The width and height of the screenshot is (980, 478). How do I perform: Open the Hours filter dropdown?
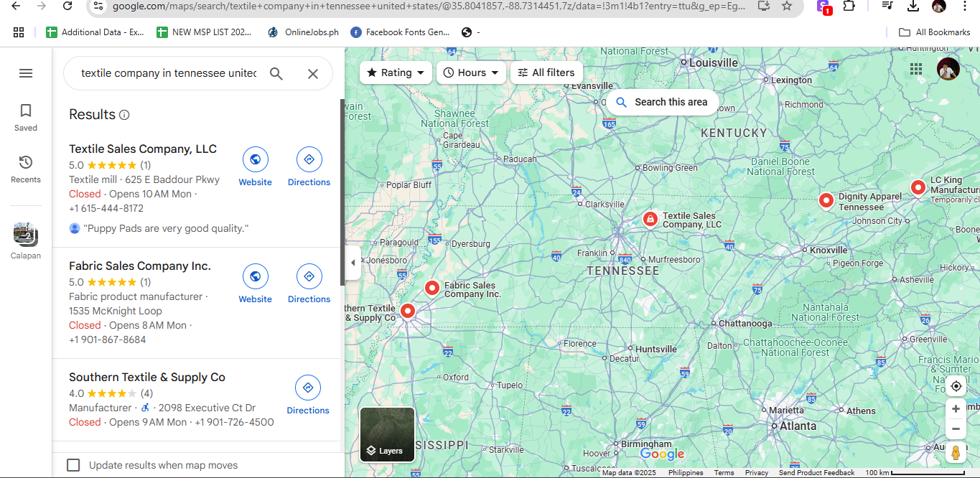(x=471, y=72)
